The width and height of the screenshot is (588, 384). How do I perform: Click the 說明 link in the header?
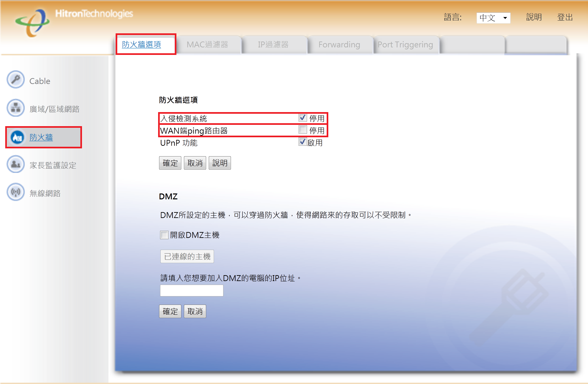point(534,17)
